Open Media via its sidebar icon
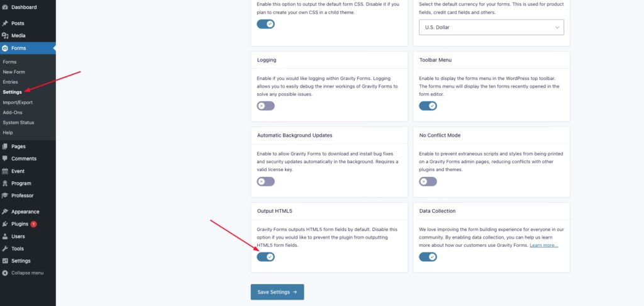Screen dimensions: 644x306 (5, 35)
